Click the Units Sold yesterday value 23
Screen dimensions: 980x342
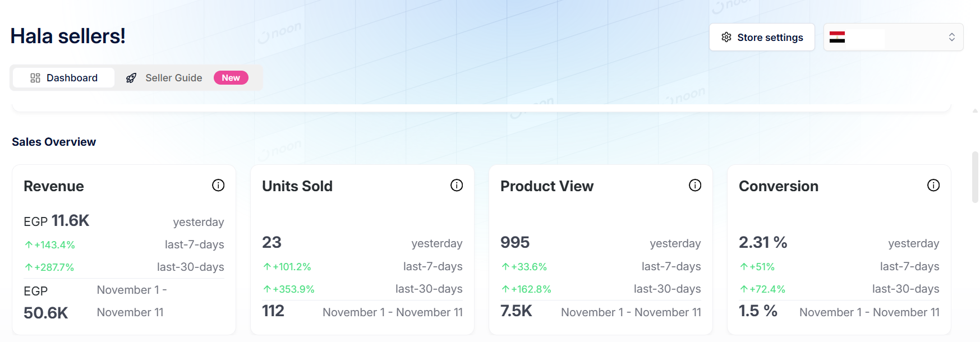pyautogui.click(x=272, y=242)
